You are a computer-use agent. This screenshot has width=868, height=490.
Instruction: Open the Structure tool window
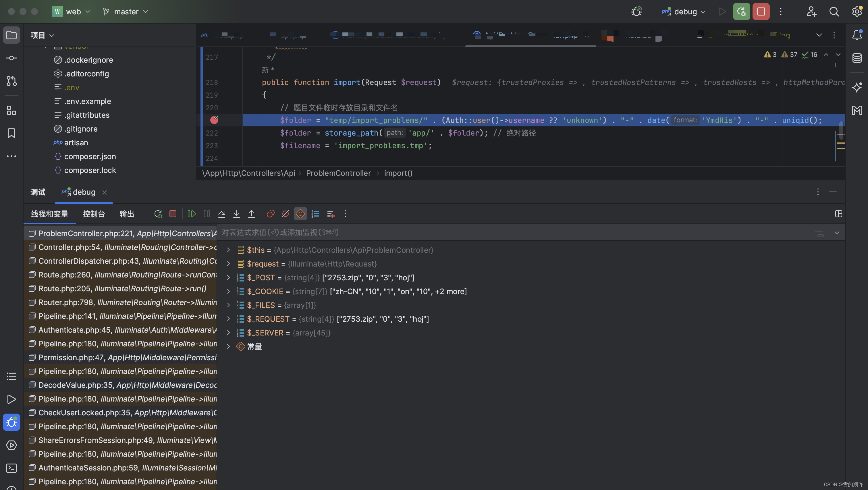[x=11, y=110]
